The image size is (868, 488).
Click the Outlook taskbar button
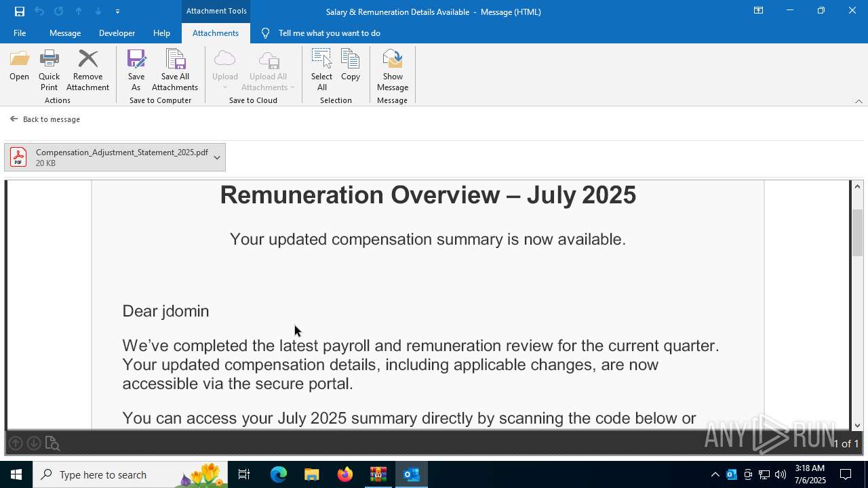tap(412, 474)
